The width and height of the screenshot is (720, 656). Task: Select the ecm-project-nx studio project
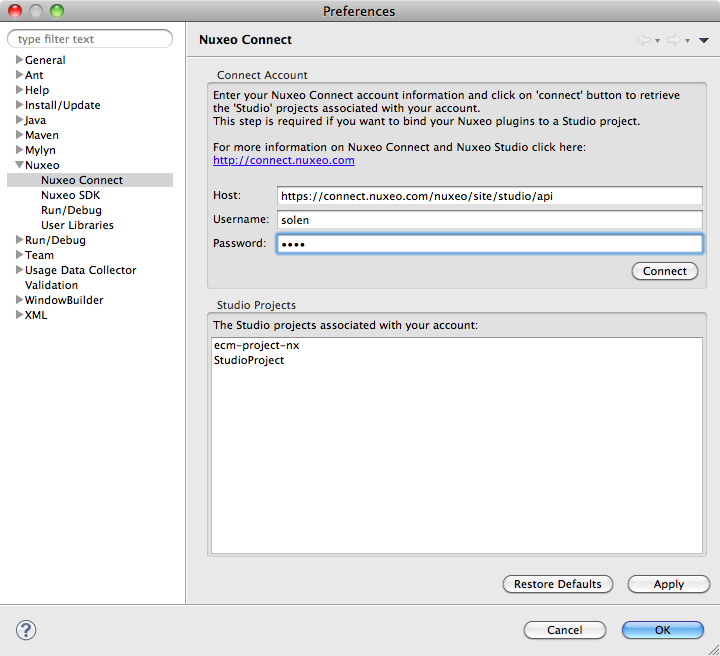tap(257, 345)
